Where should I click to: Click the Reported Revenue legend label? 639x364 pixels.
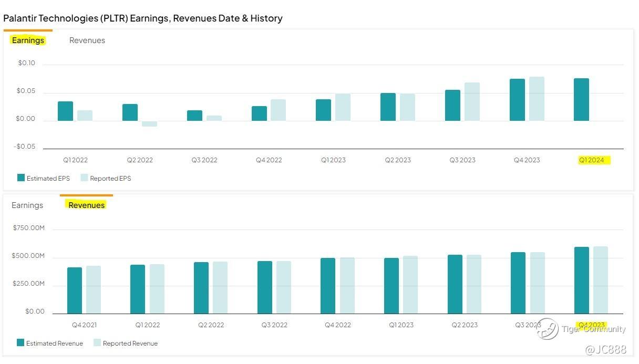[x=130, y=344]
